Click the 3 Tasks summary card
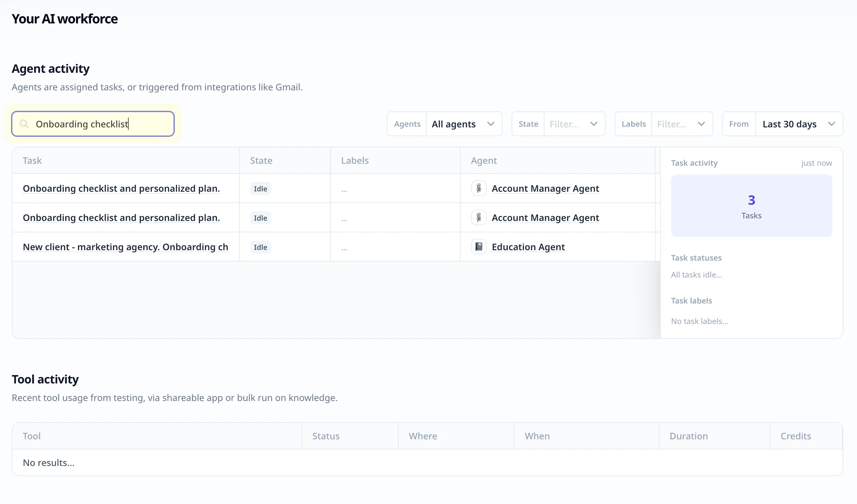Screen dimensions: 857x504 pos(751,205)
